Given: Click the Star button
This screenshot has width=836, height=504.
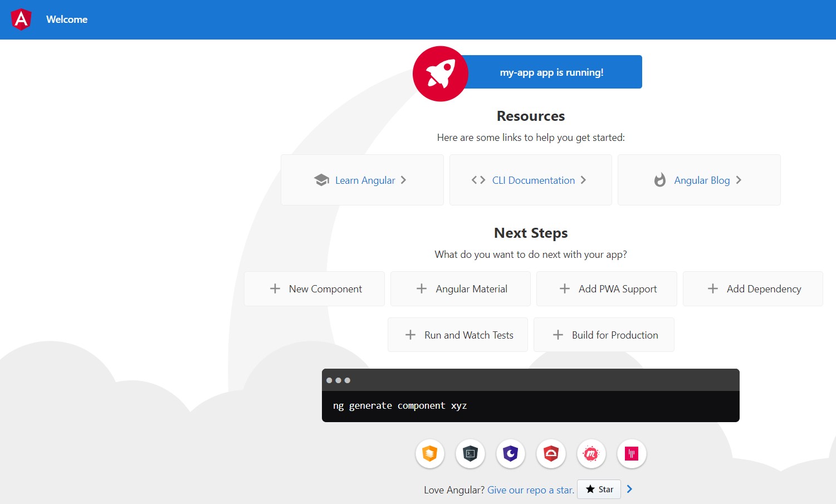Looking at the screenshot, I should pos(599,490).
